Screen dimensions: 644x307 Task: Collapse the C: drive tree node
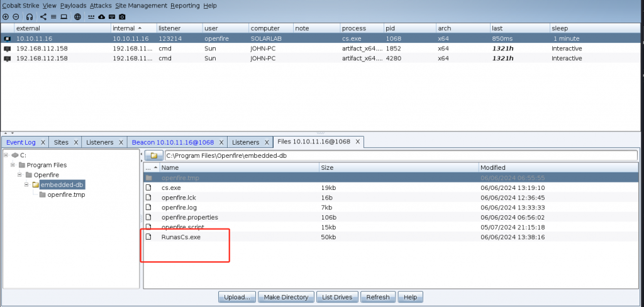[6, 155]
